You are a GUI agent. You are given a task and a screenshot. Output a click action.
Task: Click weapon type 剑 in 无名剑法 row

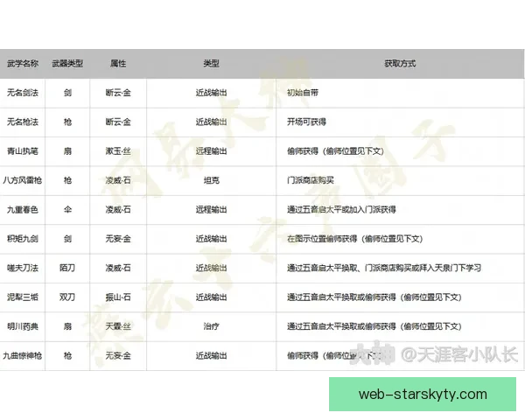pyautogui.click(x=67, y=93)
